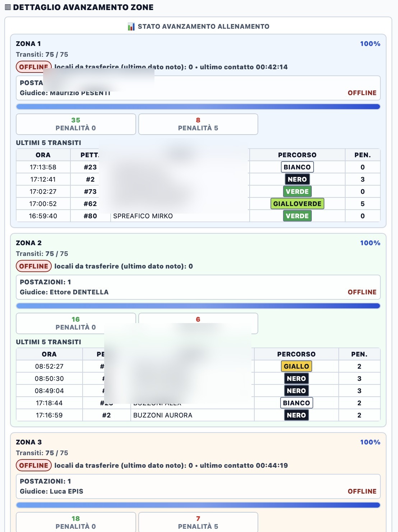Click the GIALLO badge in the 08:52:27 row

[296, 366]
